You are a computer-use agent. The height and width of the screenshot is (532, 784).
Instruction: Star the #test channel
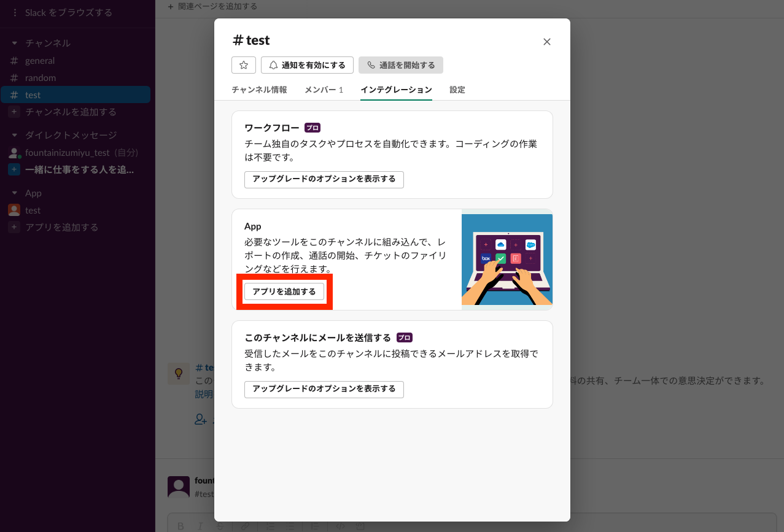[243, 65]
